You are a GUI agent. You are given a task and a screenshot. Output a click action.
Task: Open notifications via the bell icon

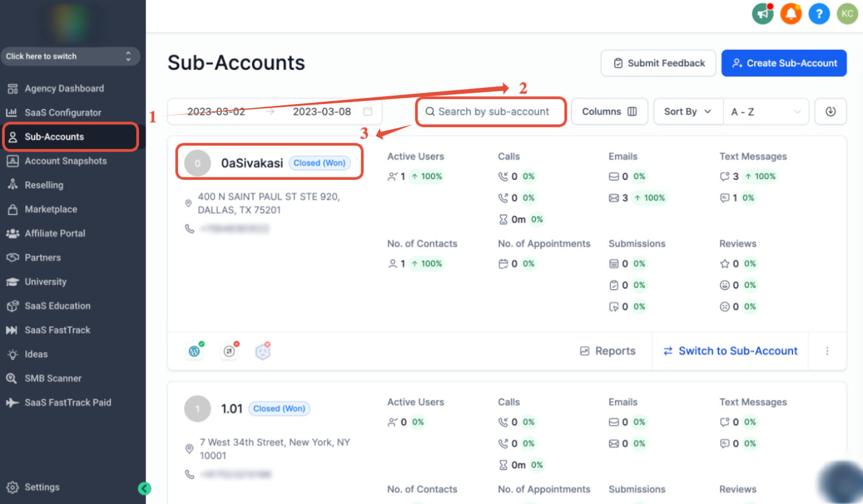(x=791, y=13)
